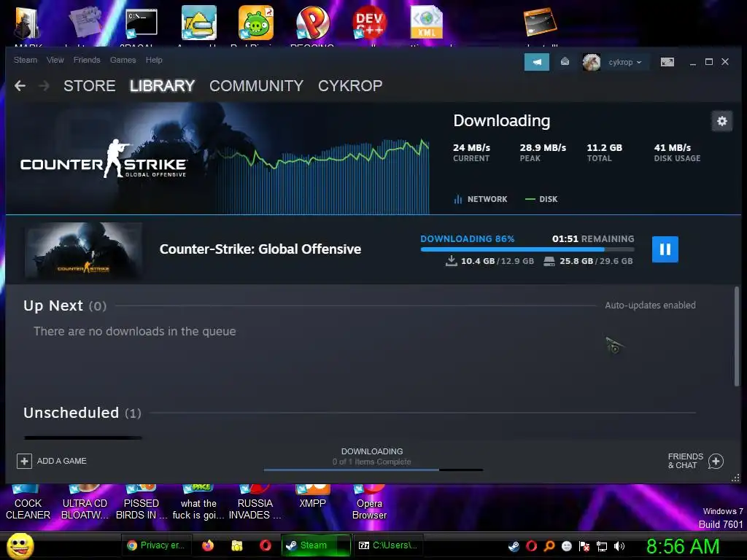Click Firefox taskbar icon

(x=208, y=545)
